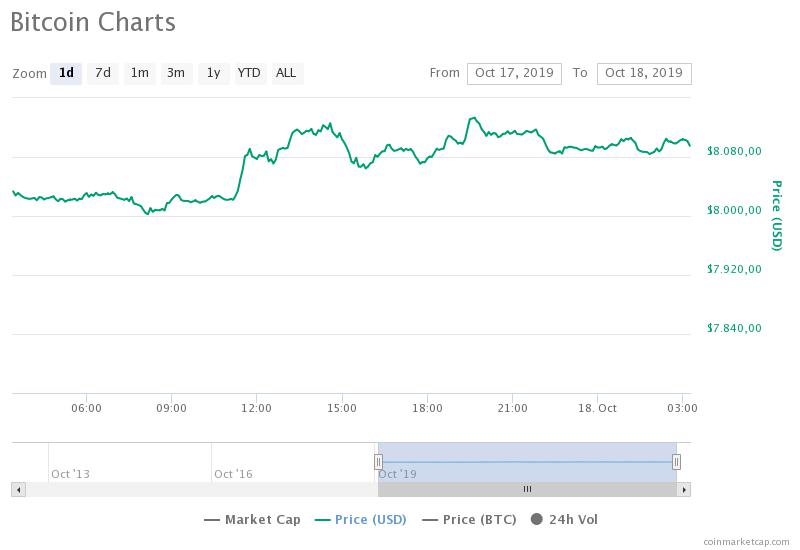Select the ALL zoom range
The height and width of the screenshot is (550, 800).
[287, 73]
